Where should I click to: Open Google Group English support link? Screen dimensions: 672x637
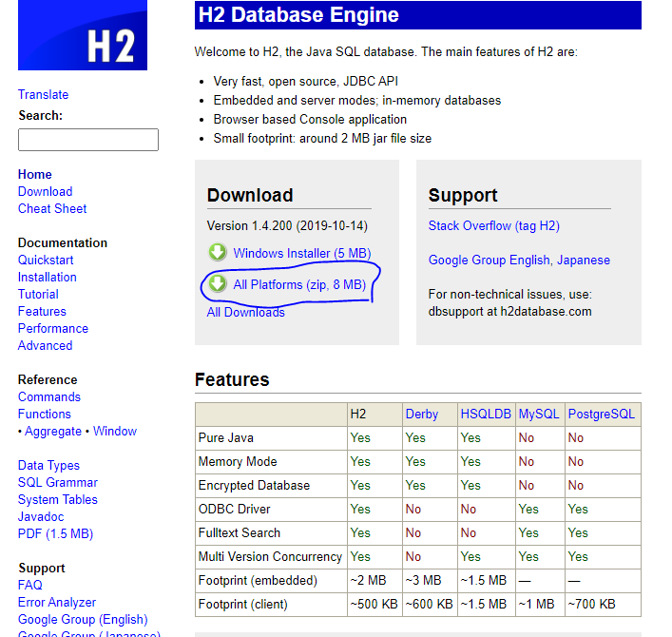[x=489, y=261]
